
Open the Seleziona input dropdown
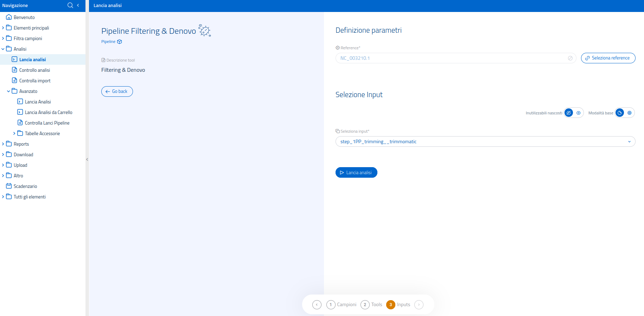(485, 142)
